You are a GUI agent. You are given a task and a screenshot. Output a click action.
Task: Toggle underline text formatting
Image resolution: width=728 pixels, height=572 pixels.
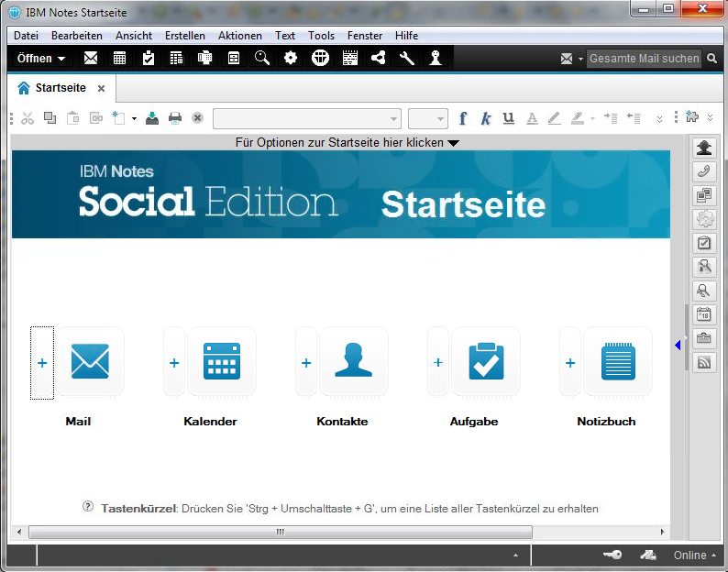(509, 118)
